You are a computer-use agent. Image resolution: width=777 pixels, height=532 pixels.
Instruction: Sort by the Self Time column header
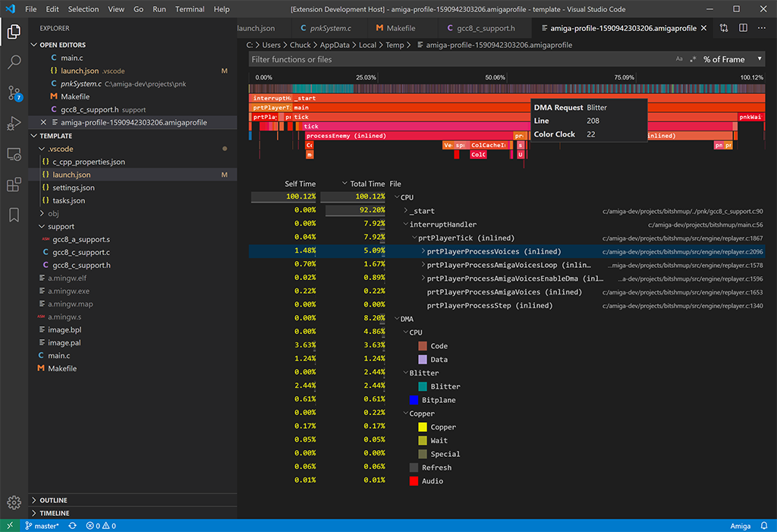[x=300, y=184]
